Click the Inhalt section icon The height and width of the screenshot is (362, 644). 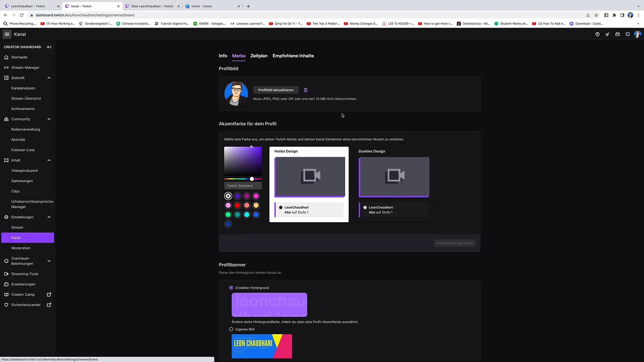[x=6, y=160]
